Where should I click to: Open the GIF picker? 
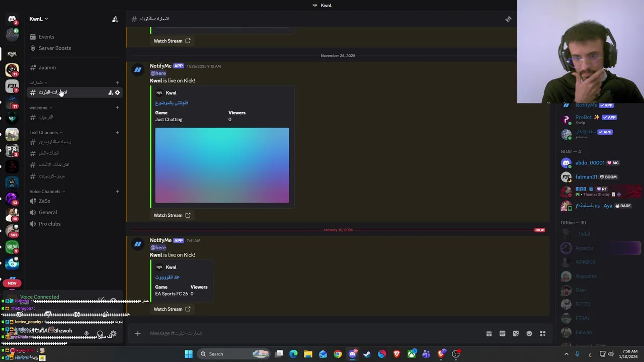click(502, 333)
